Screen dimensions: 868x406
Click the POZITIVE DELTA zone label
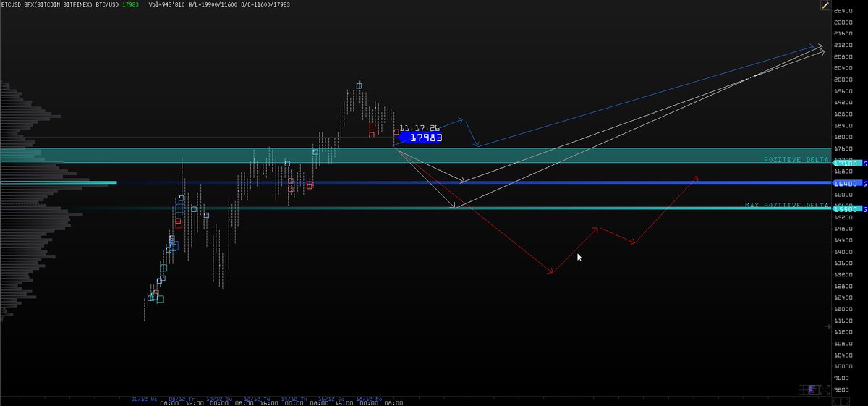tap(796, 159)
